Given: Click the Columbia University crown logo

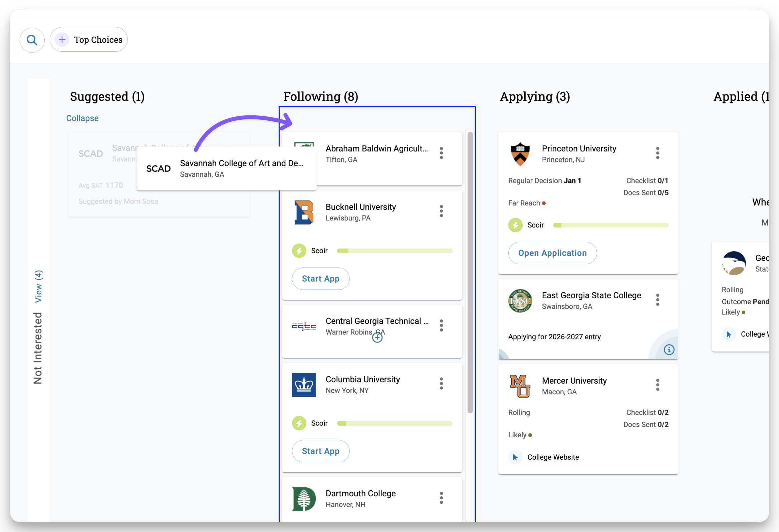Looking at the screenshot, I should (x=304, y=385).
